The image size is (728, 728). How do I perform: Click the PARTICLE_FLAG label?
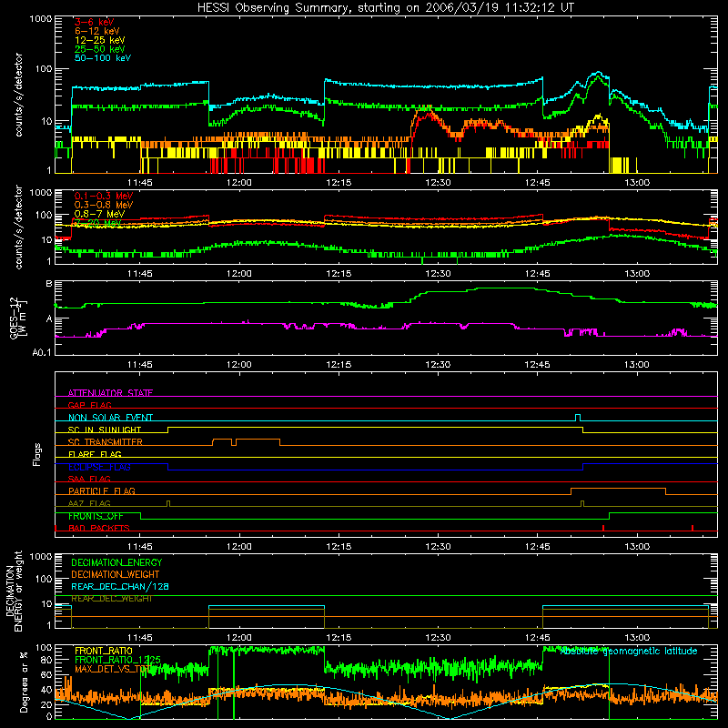(102, 490)
